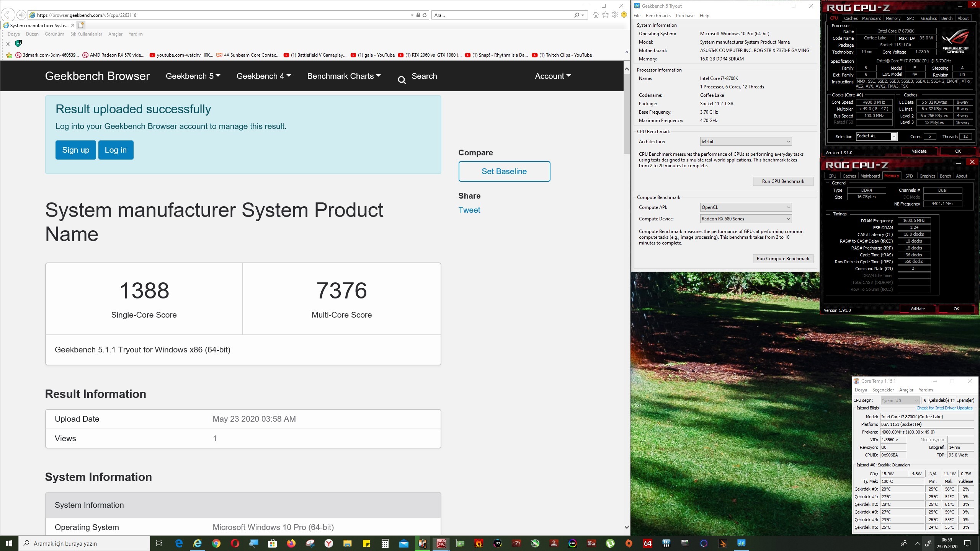Image resolution: width=980 pixels, height=551 pixels.
Task: Expand Benchmark Charts dropdown
Action: point(344,76)
